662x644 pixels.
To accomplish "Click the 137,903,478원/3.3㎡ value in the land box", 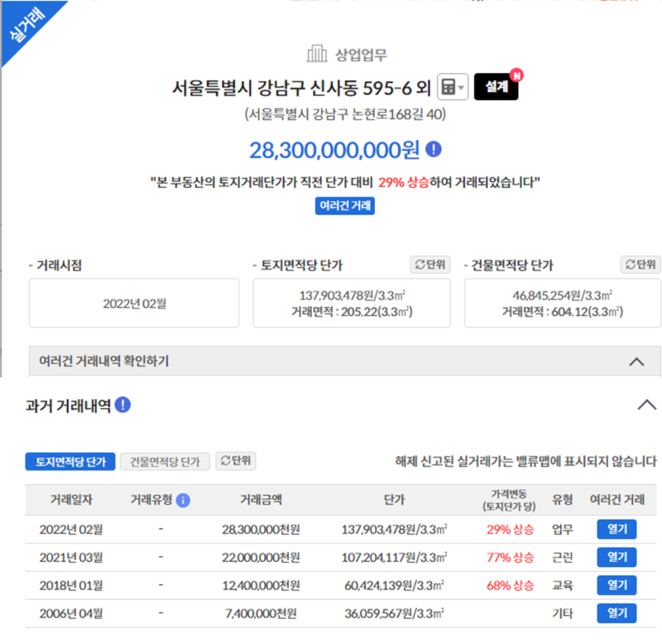I will tap(353, 296).
